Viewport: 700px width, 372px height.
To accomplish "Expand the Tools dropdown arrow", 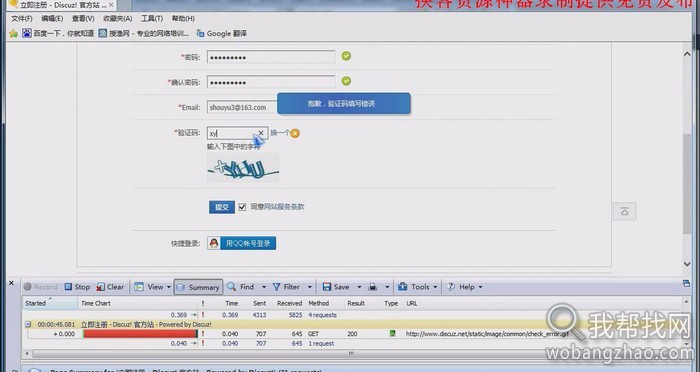I will click(x=435, y=287).
